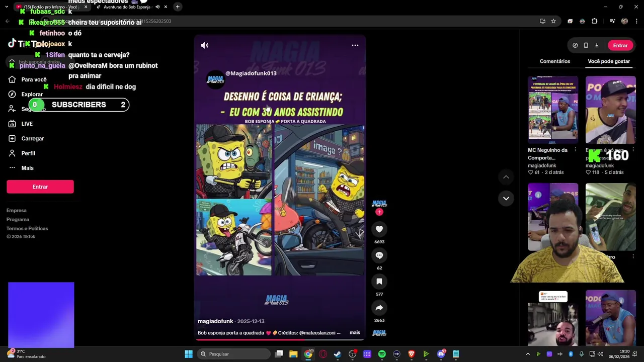Open the video options three-dot menu

pos(355,45)
